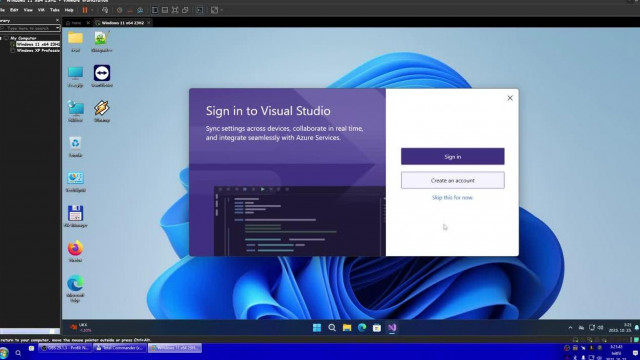Click the Sign in button
Image resolution: width=640 pixels, height=360 pixels.
pyautogui.click(x=452, y=156)
